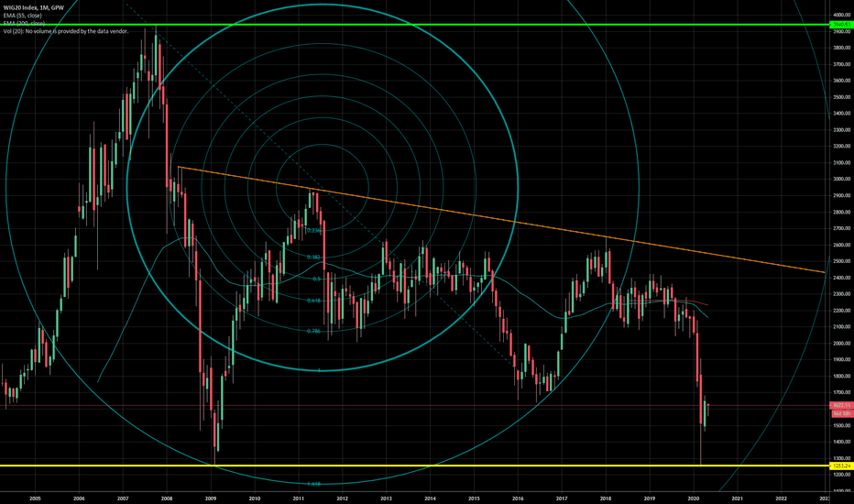Click the 0.382 Fibonacci circle label
This screenshot has width=854, height=504.
pos(313,257)
